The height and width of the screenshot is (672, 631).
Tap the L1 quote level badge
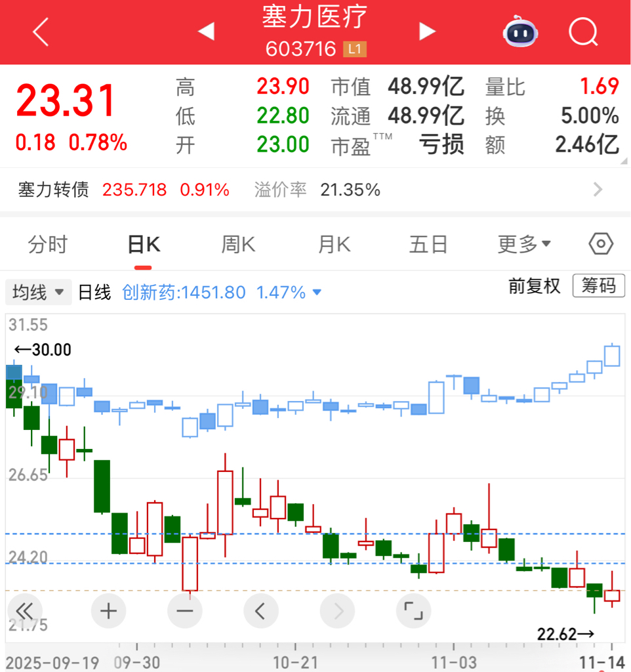tap(355, 49)
